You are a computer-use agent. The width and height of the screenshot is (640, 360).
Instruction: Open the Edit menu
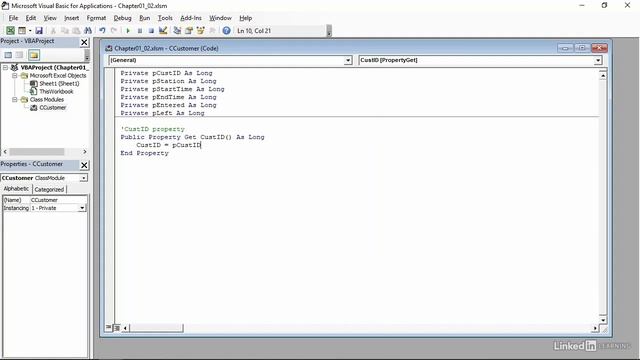(x=31, y=18)
